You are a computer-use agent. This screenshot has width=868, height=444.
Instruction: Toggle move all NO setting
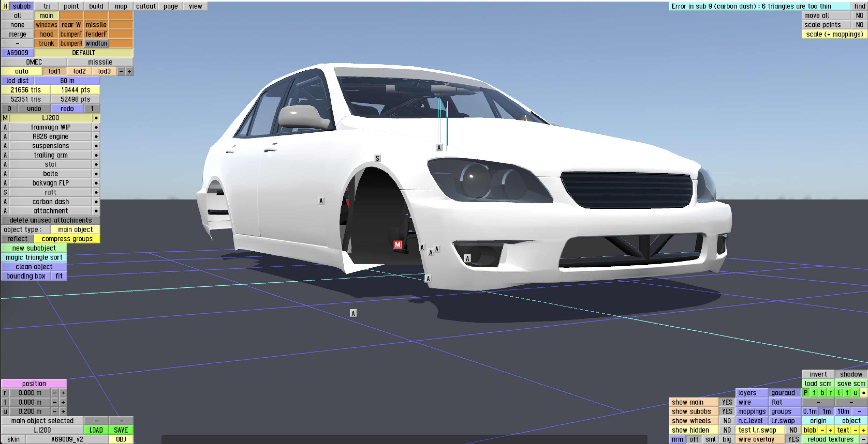(859, 16)
